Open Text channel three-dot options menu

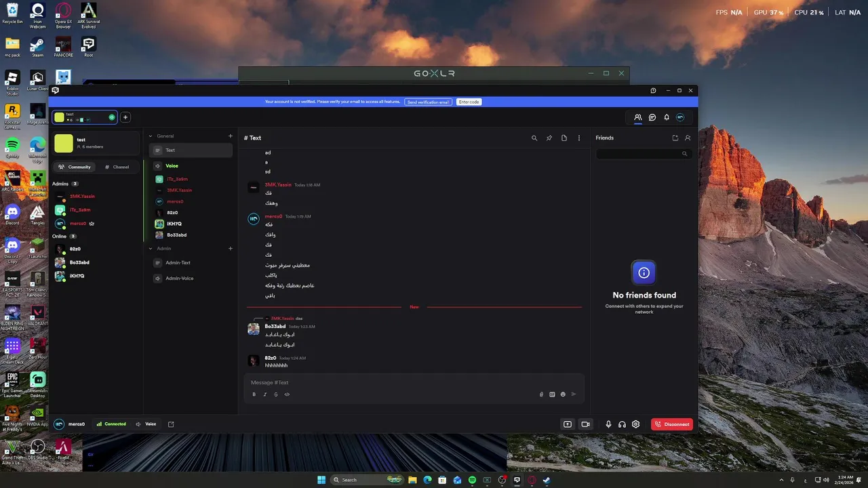point(579,138)
